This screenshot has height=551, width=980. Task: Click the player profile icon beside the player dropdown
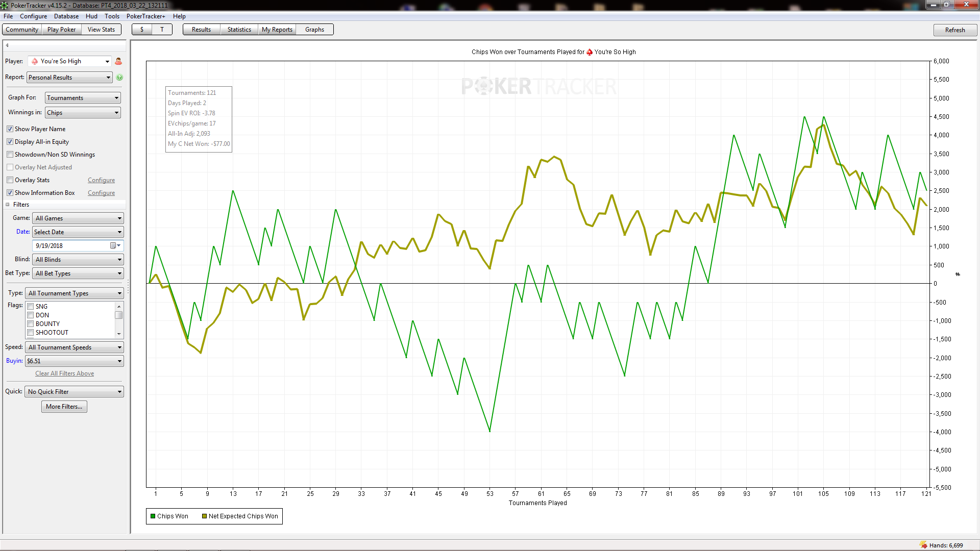(x=118, y=61)
